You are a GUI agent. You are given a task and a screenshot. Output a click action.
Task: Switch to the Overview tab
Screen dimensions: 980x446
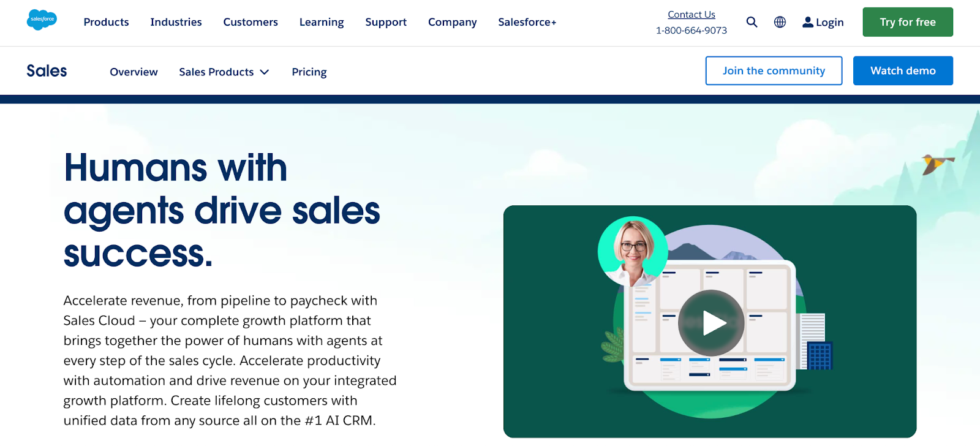coord(134,72)
